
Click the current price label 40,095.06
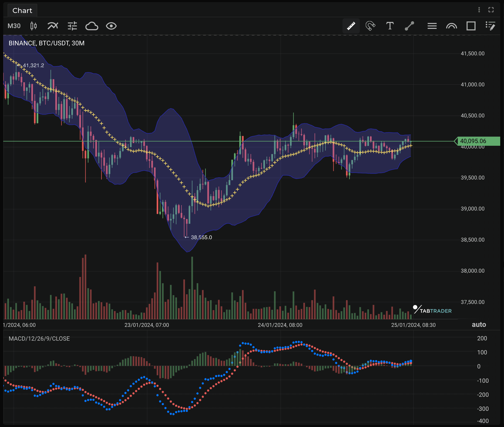pos(477,141)
